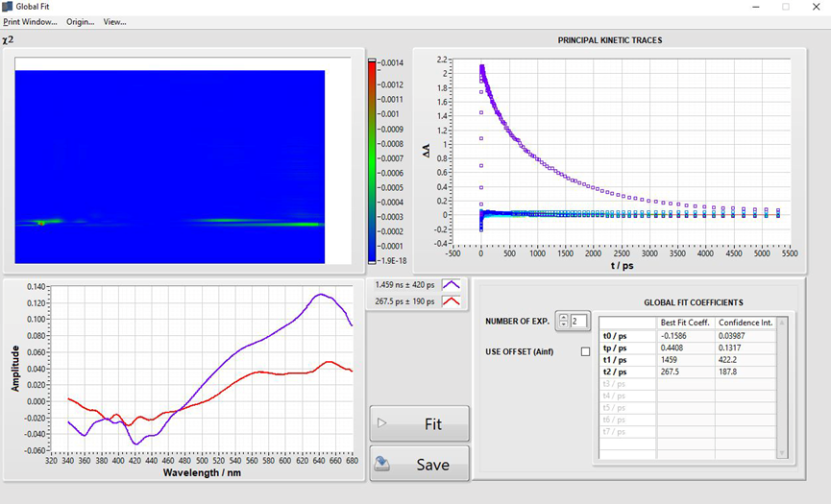Click the 267.5 ps ± 190 ps legend label
This screenshot has width=831, height=504.
(x=404, y=301)
